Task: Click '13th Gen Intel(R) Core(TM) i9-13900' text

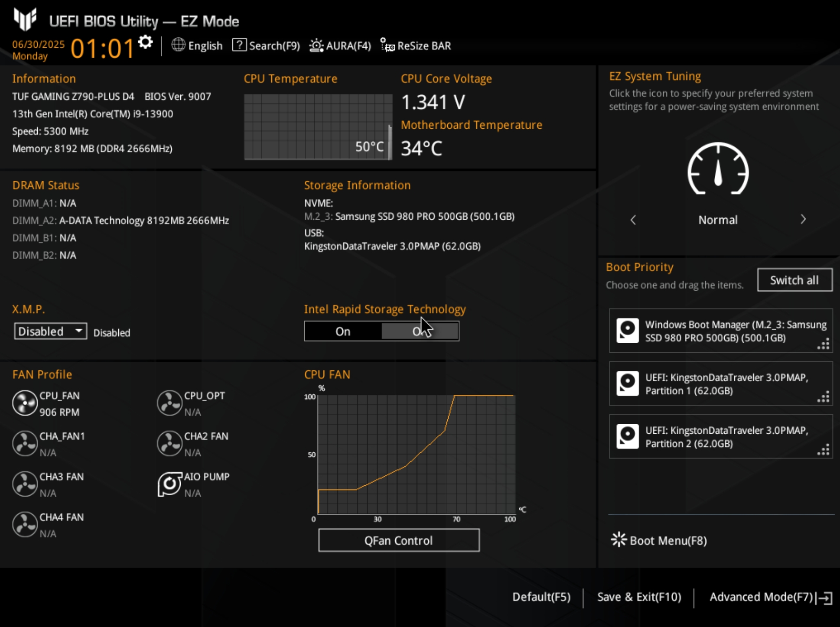Action: pyautogui.click(x=93, y=114)
